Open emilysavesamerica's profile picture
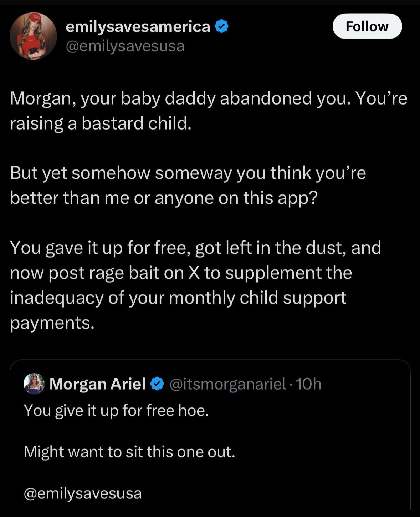This screenshot has height=517, width=420. click(33, 36)
